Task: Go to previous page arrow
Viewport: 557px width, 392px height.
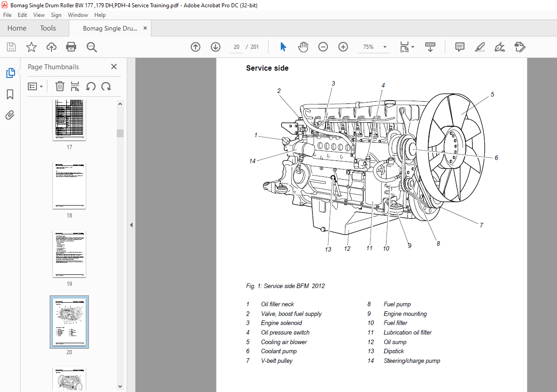Action: (196, 47)
